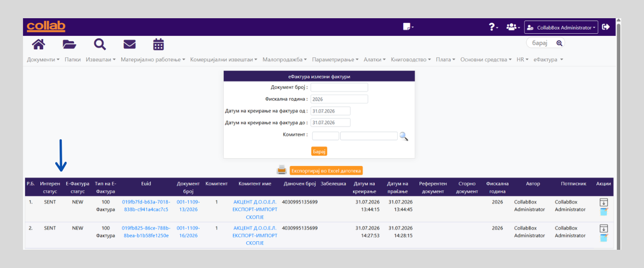Viewport: 644px width, 268px height.
Task: Click the Euid column header
Action: click(146, 184)
